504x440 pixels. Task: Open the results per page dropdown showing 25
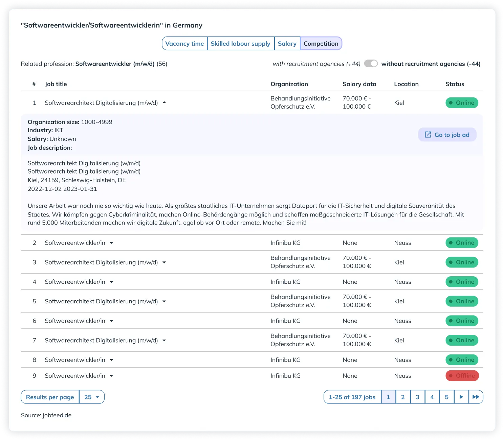pyautogui.click(x=92, y=397)
